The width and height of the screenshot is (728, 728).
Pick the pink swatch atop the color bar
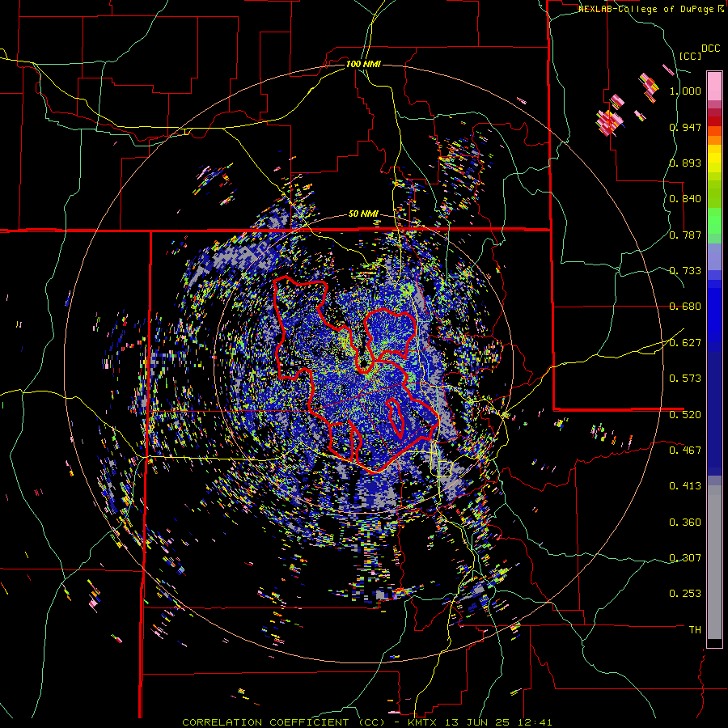714,86
